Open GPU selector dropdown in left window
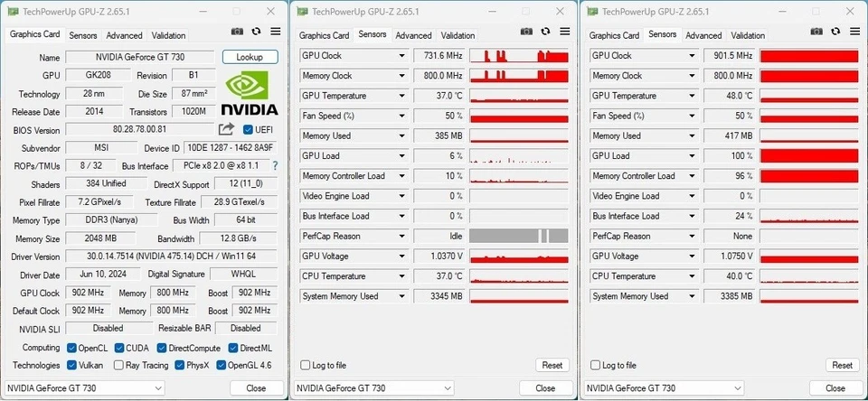 click(85, 388)
